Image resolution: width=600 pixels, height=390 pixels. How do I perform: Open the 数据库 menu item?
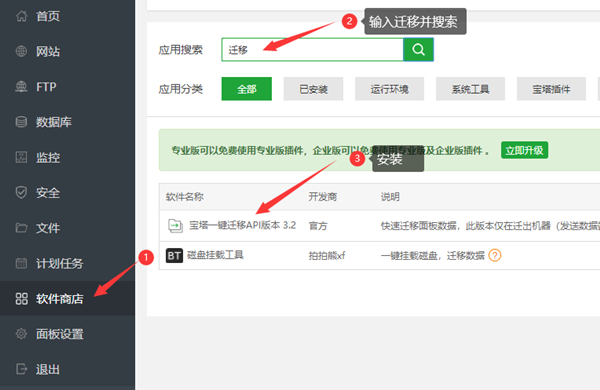pyautogui.click(x=54, y=122)
